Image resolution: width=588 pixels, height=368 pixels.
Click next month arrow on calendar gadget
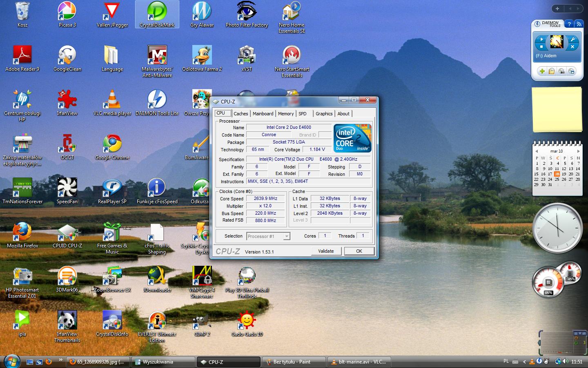[578, 151]
